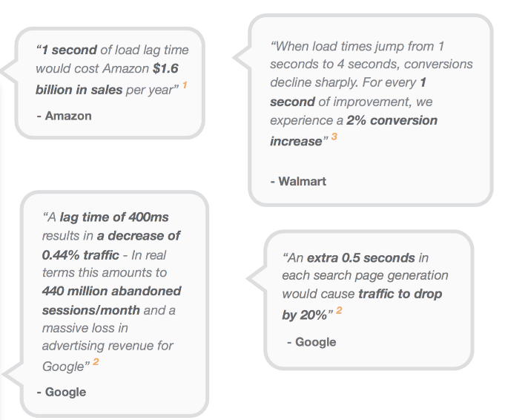Select the "- Walmart" attribution label
This screenshot has width=505, height=420.
point(298,181)
